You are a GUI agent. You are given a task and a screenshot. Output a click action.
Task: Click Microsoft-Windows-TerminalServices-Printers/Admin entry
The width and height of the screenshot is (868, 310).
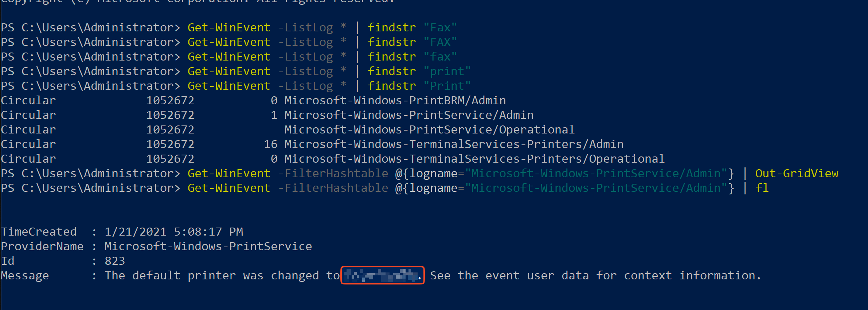(x=454, y=144)
